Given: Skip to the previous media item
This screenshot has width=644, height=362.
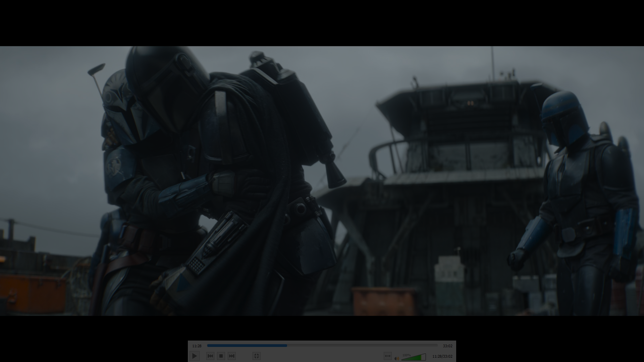Looking at the screenshot, I should (210, 356).
